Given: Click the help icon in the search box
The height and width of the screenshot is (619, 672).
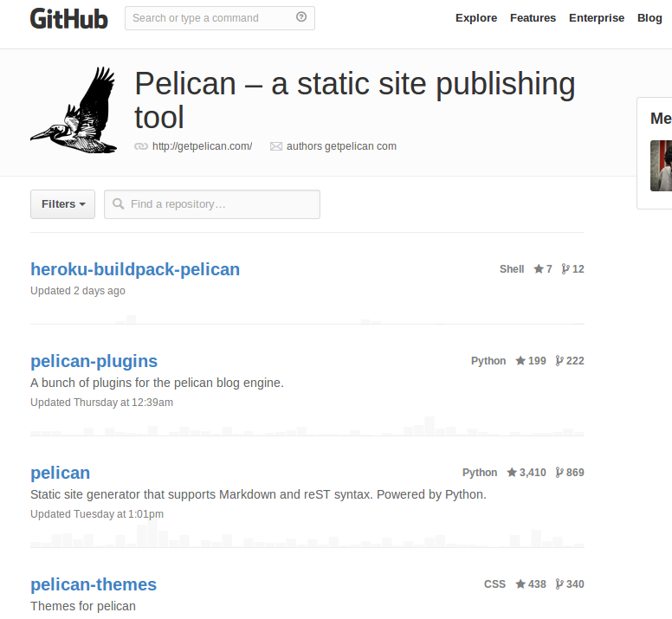Looking at the screenshot, I should (x=301, y=17).
